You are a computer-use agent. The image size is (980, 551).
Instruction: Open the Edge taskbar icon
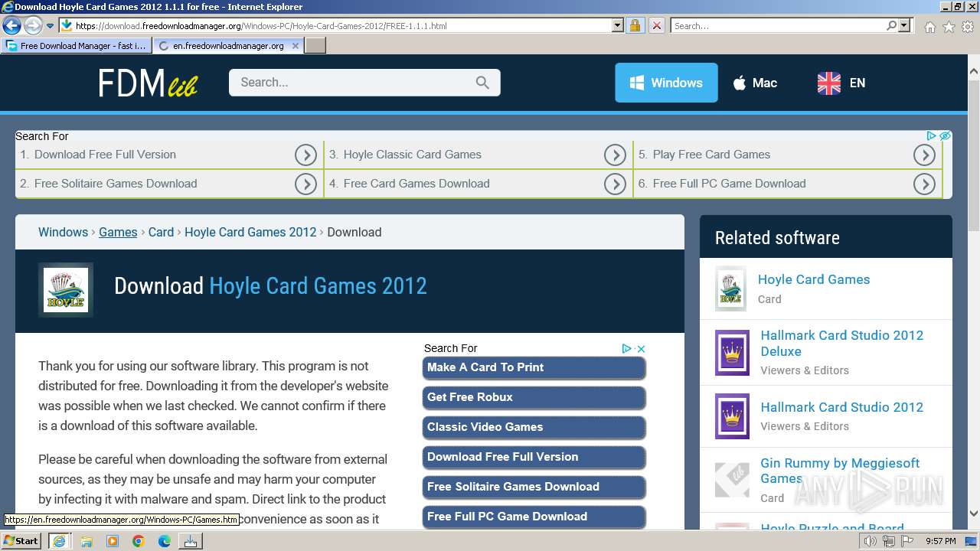click(164, 541)
